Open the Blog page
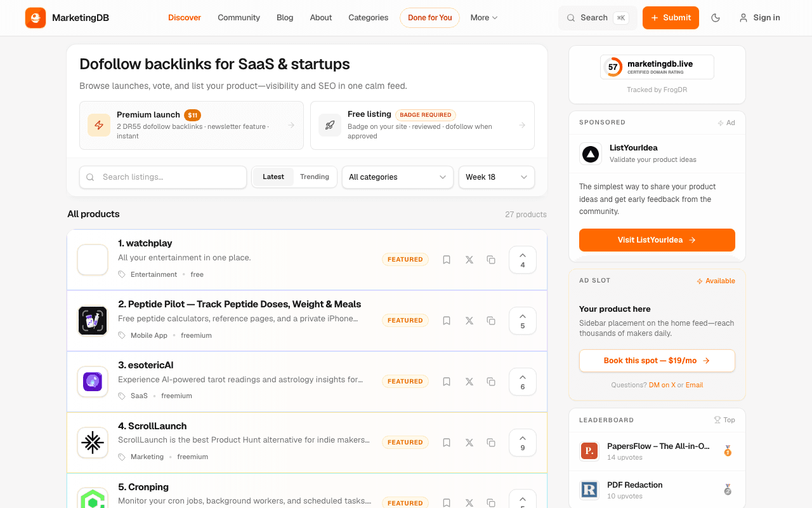This screenshot has height=508, width=812. click(285, 18)
